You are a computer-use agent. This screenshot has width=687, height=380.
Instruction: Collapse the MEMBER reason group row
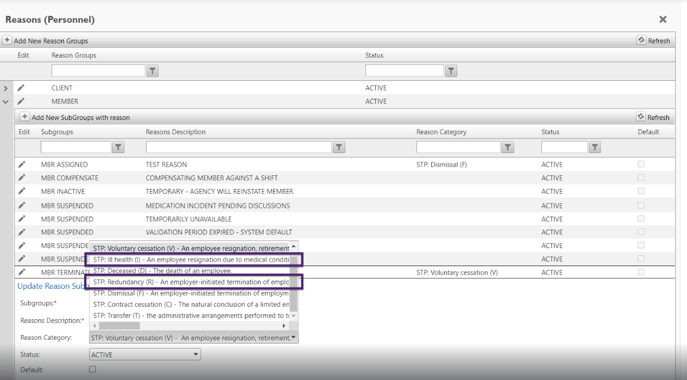[6, 102]
